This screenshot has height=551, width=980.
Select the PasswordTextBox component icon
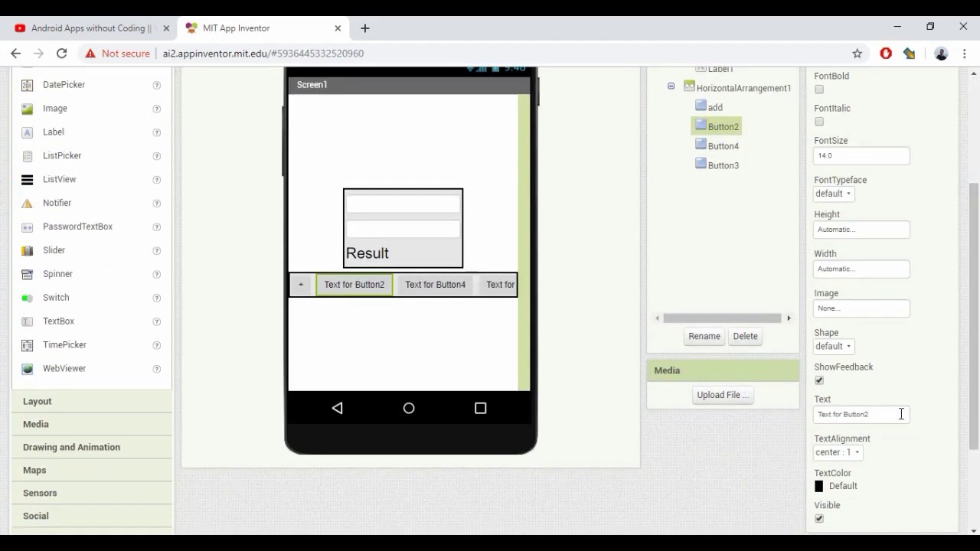(28, 227)
